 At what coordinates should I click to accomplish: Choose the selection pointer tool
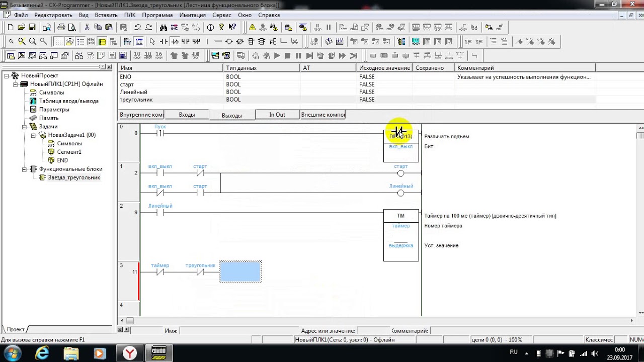152,41
